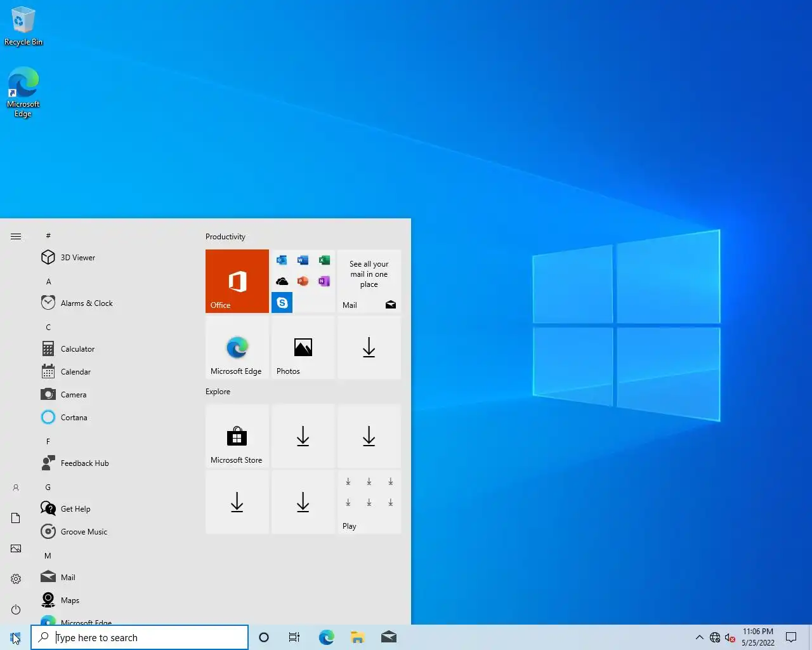Click the downloading tile below Microsoft Store
Screen dimensions: 812x650
[x=237, y=502]
